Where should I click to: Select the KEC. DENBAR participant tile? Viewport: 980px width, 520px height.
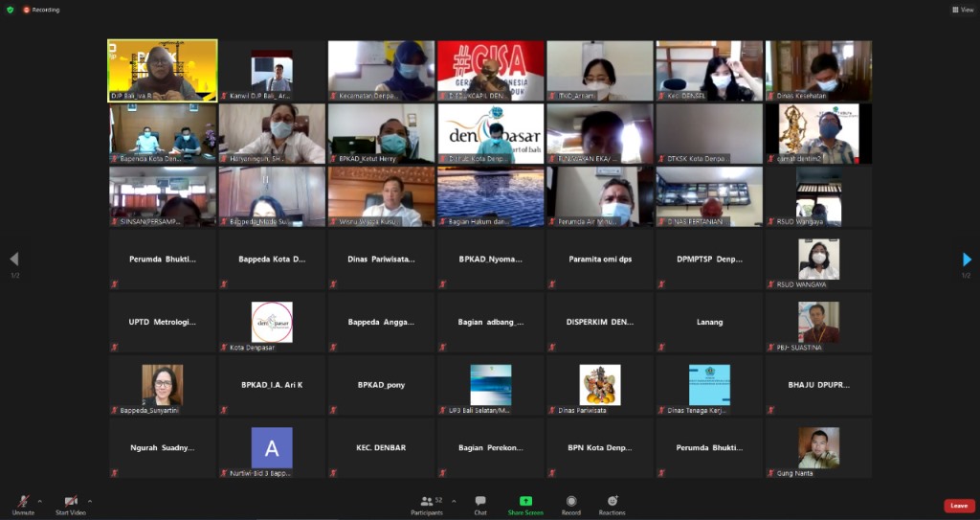coord(382,448)
